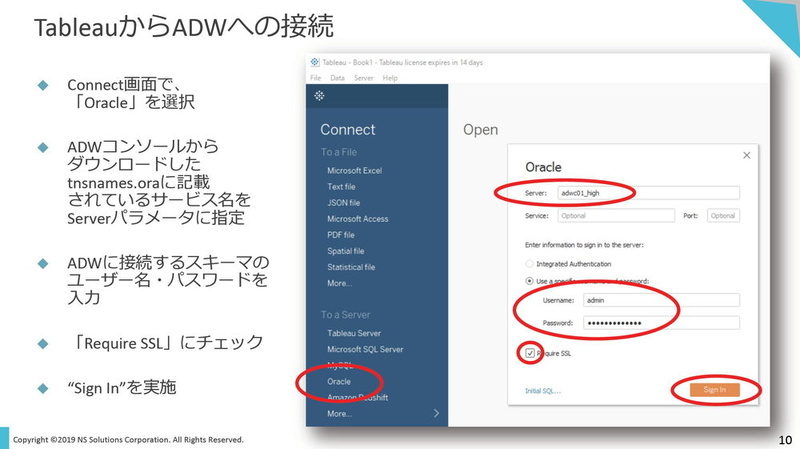
Task: Select Microsoft Excel connector
Action: (x=355, y=170)
